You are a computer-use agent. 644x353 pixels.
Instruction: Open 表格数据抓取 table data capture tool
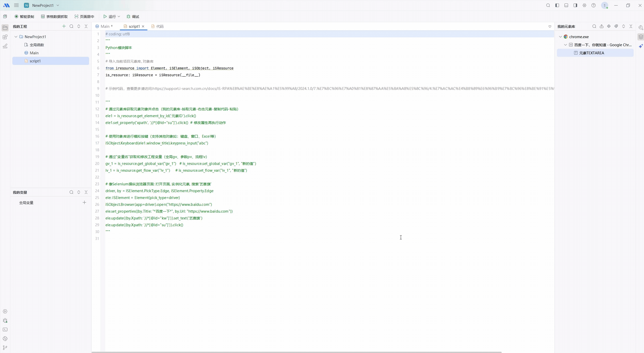[x=54, y=17]
